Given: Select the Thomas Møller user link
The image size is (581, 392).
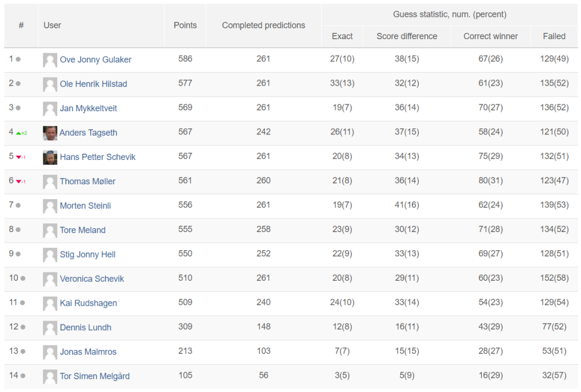Looking at the screenshot, I should pyautogui.click(x=87, y=181).
